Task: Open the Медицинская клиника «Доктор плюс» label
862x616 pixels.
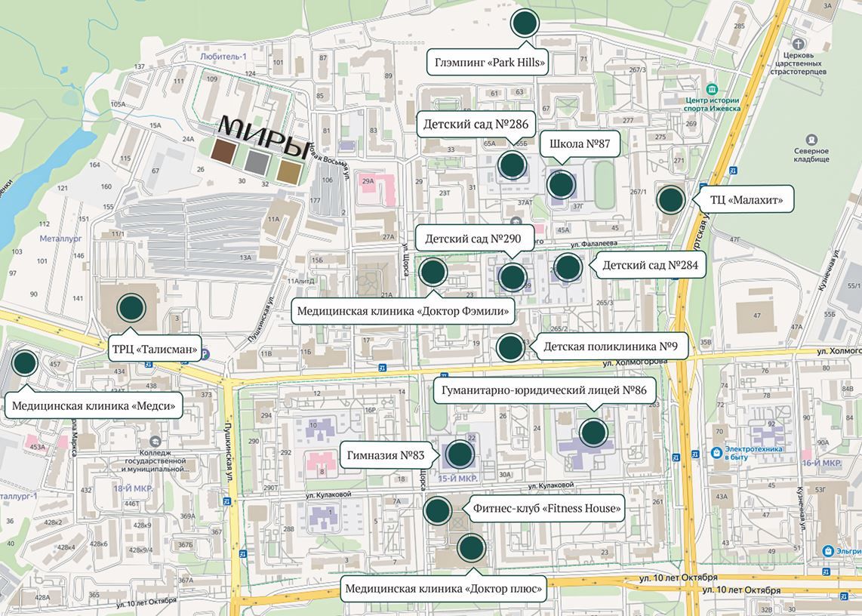Action: 445,588
